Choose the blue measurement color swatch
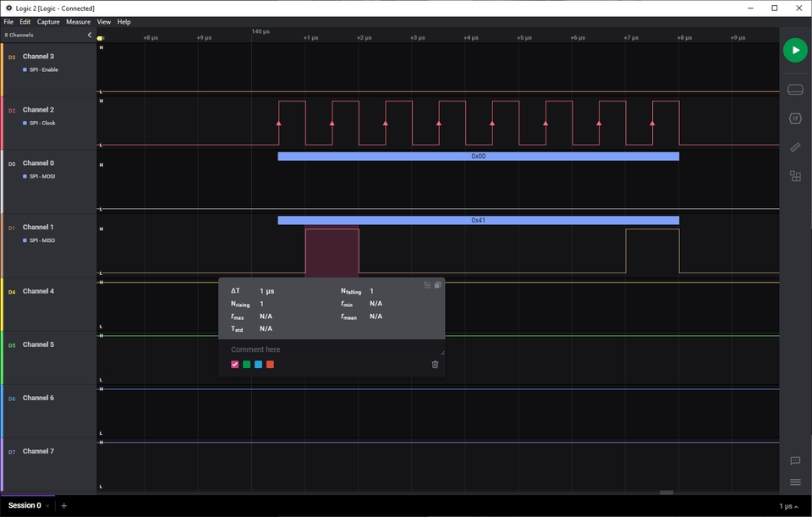The width and height of the screenshot is (812, 517). [x=259, y=365]
